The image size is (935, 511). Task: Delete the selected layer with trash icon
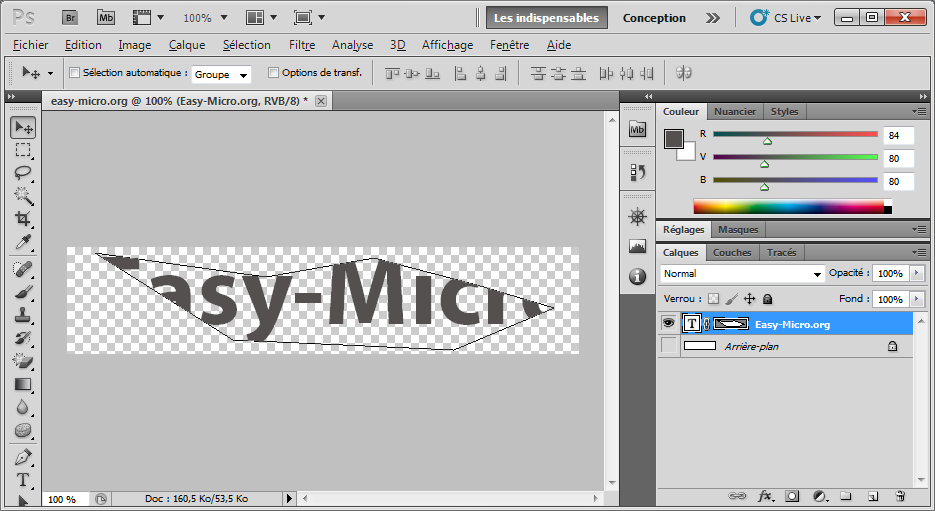click(900, 495)
